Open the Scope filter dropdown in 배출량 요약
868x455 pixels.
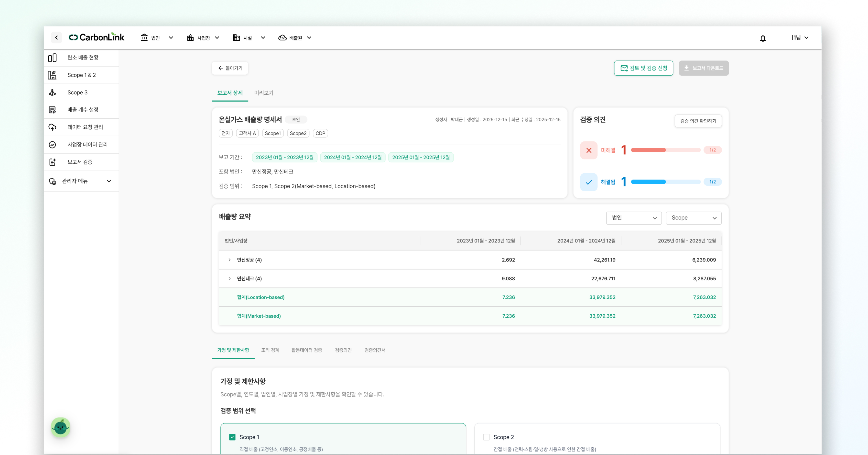click(x=694, y=218)
